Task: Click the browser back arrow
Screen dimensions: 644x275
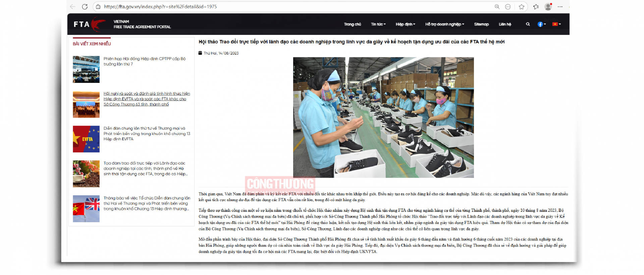Action: [73, 7]
